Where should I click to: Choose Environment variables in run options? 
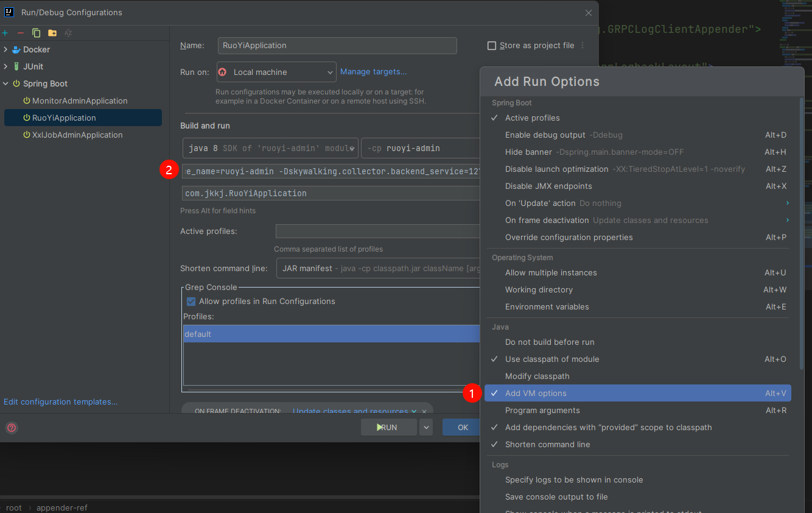pyautogui.click(x=547, y=307)
